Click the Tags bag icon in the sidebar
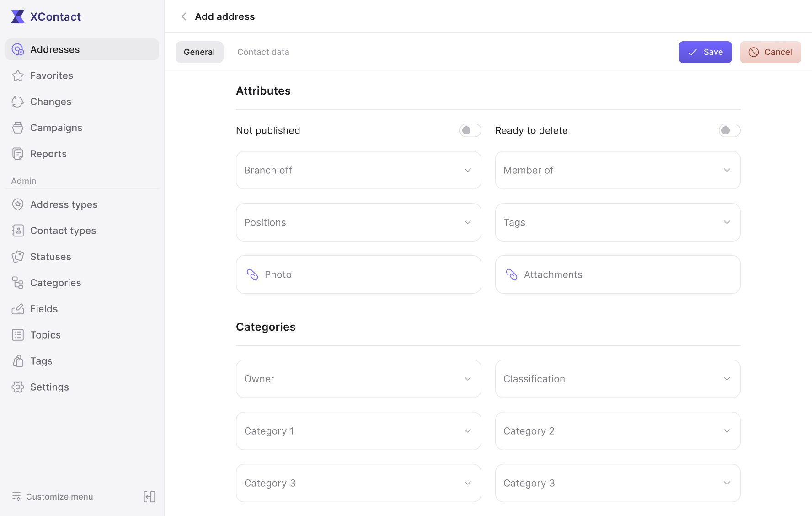The height and width of the screenshot is (516, 812). coord(18,361)
